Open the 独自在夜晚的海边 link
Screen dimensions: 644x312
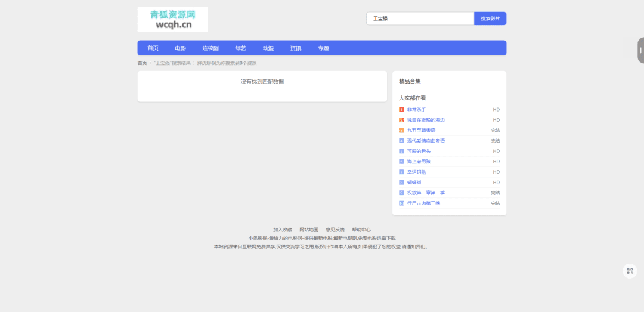[x=426, y=120]
